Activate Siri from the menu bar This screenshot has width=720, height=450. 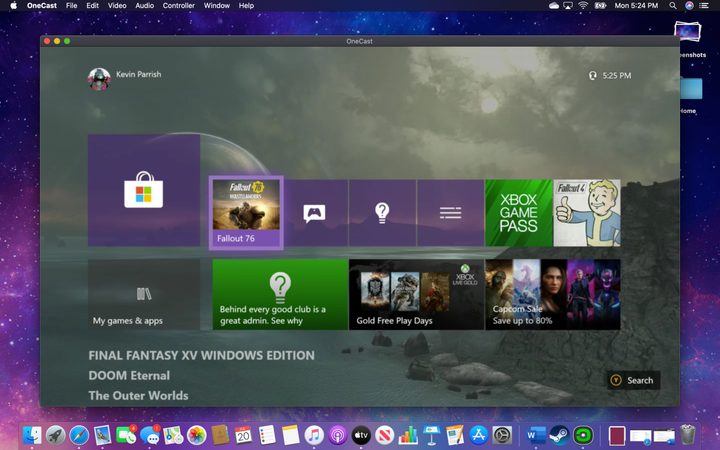(x=689, y=6)
